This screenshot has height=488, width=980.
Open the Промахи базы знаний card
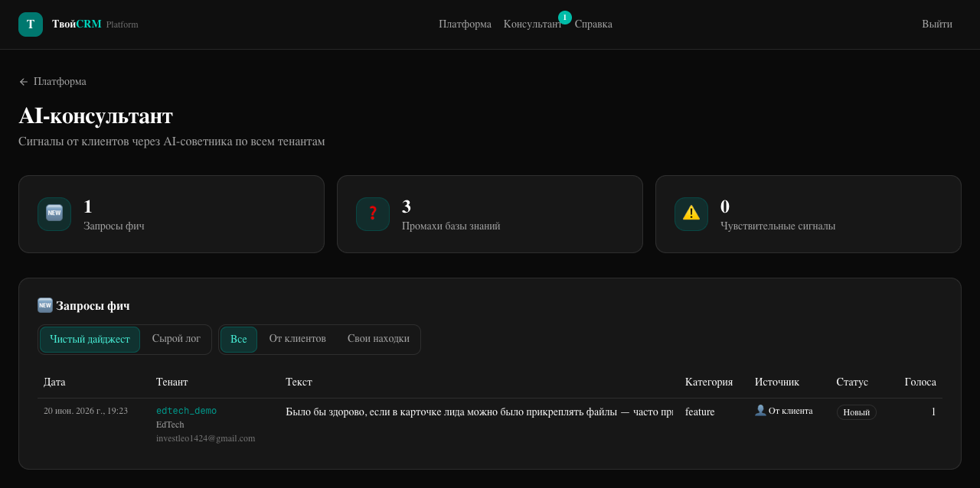pyautogui.click(x=490, y=214)
